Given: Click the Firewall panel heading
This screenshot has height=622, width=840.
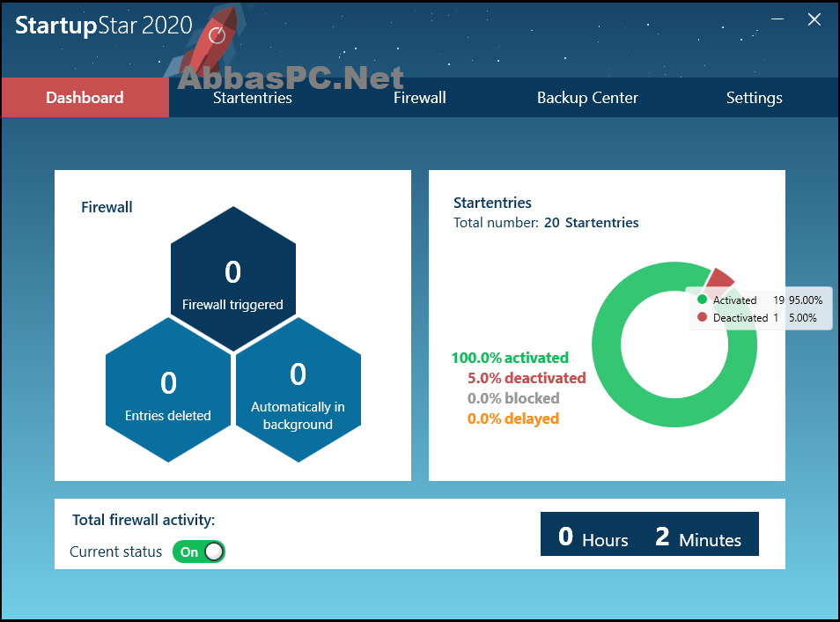Looking at the screenshot, I should pos(107,207).
